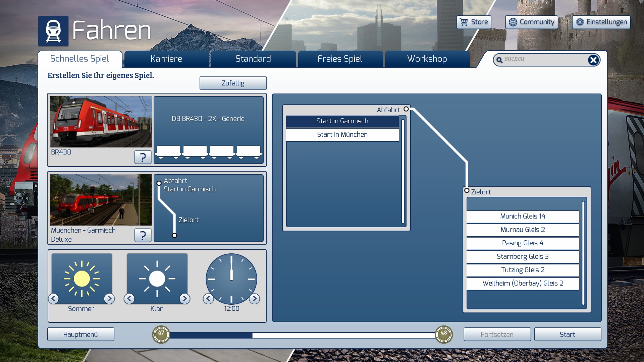
Task: Advance the clock time forward
Action: (x=254, y=299)
